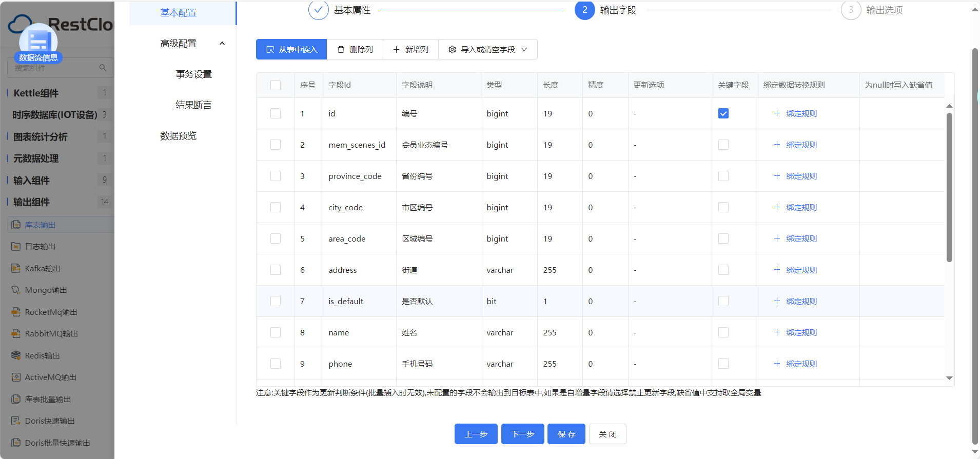Select the row checkbox for name
Screen dimensions: 980x459
tap(276, 332)
